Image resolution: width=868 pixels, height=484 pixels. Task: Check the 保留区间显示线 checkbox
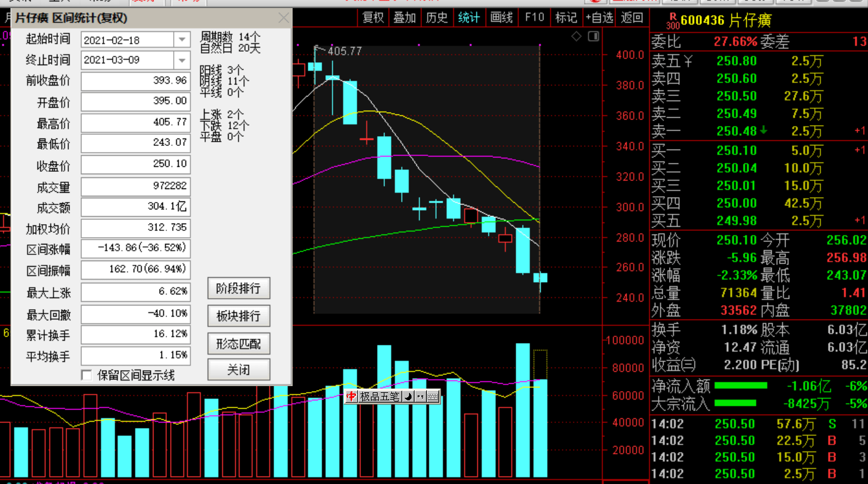click(x=87, y=375)
